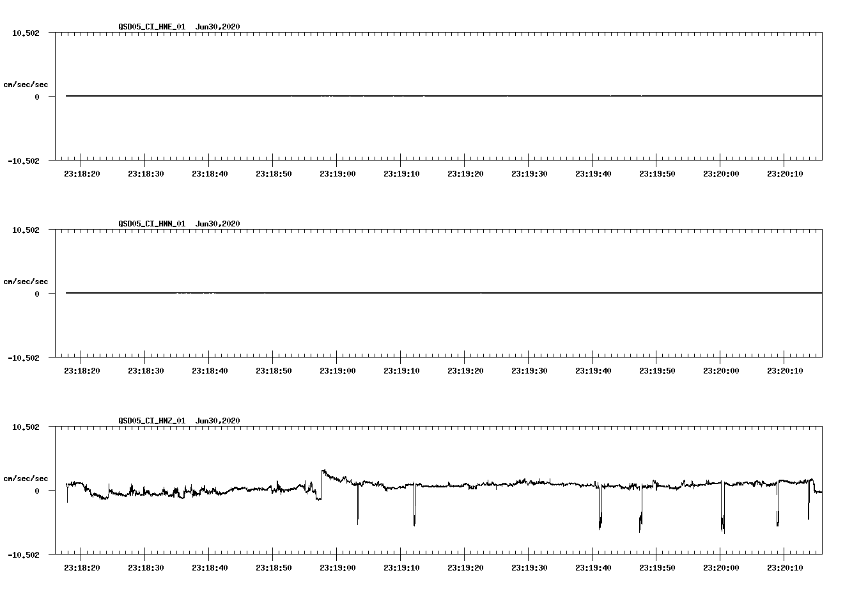
Task: Click 23:19:00 time label under HNN plot
Action: point(337,371)
